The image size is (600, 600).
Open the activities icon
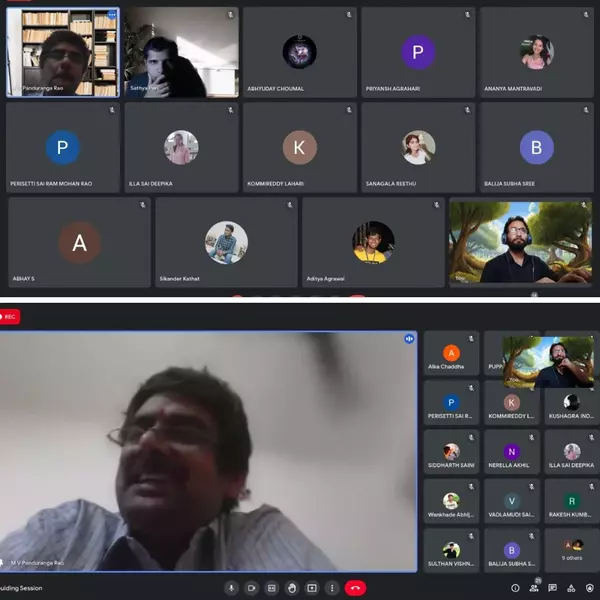pyautogui.click(x=572, y=588)
